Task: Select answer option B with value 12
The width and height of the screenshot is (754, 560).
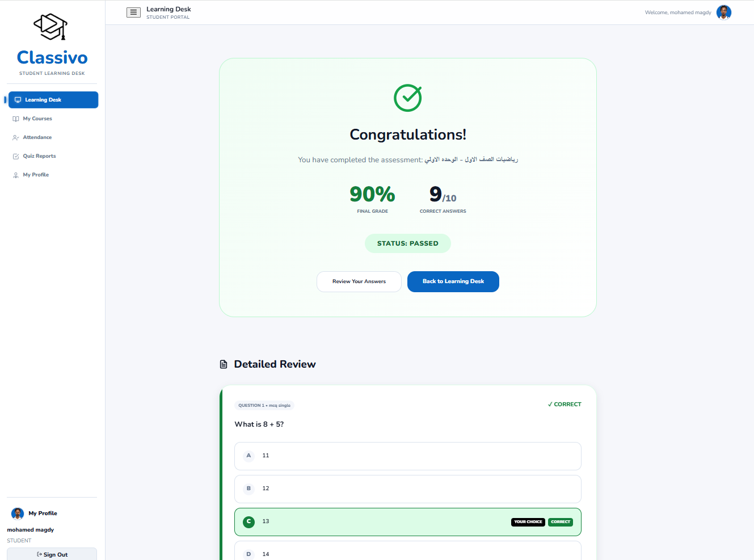Action: click(x=408, y=489)
